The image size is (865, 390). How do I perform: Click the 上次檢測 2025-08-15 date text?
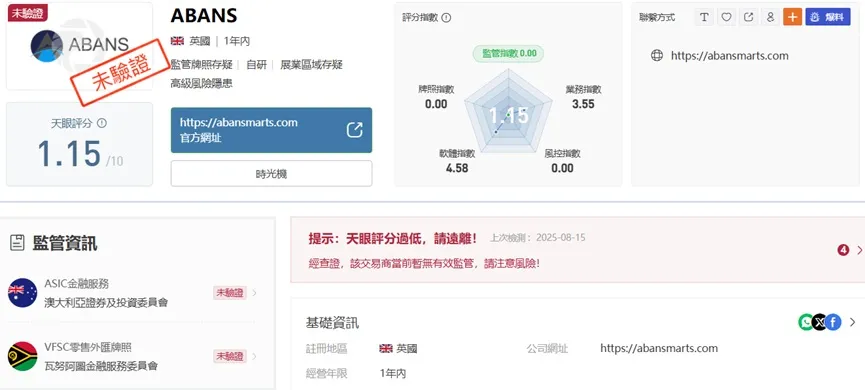coord(538,238)
